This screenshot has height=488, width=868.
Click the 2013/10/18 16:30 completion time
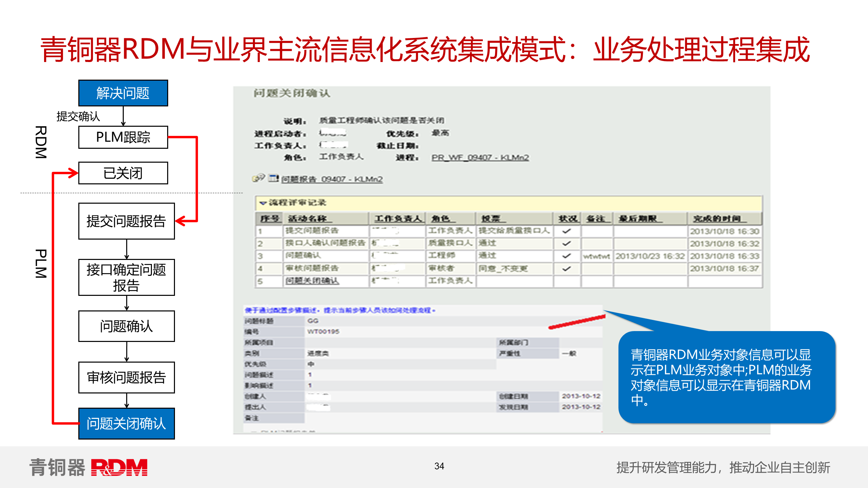724,231
